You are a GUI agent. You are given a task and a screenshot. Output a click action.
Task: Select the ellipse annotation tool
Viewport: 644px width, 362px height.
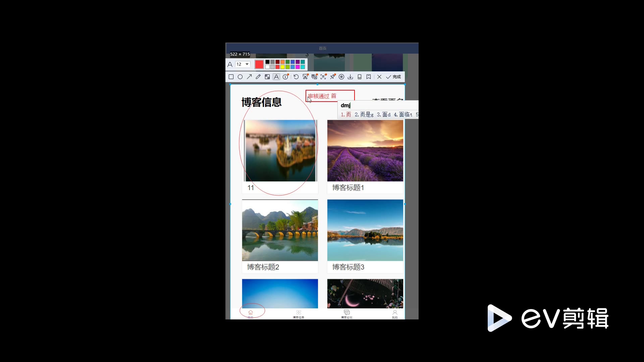(x=240, y=77)
